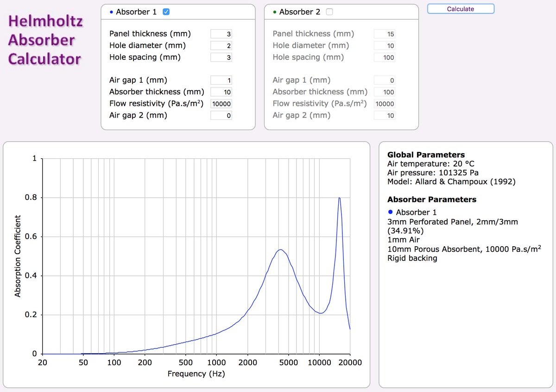This screenshot has height=392, width=556.
Task: Click 'Air temperature: 20 °C' text
Action: 431,164
